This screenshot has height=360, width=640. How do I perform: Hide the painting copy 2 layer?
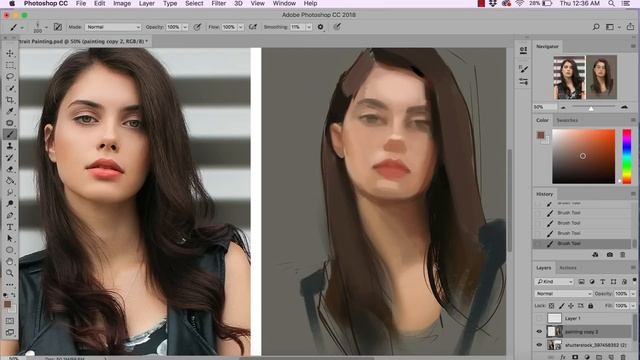point(539,331)
